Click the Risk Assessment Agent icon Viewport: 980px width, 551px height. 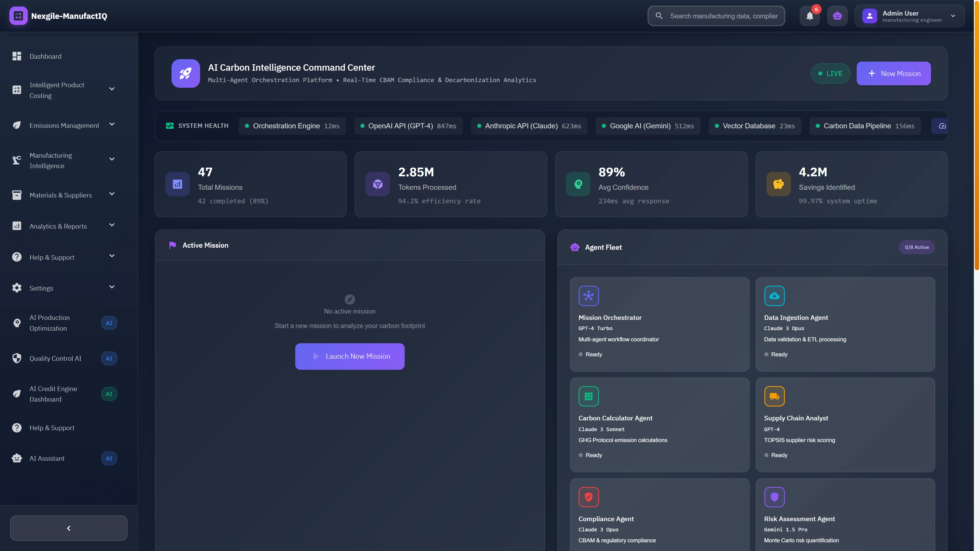click(775, 497)
